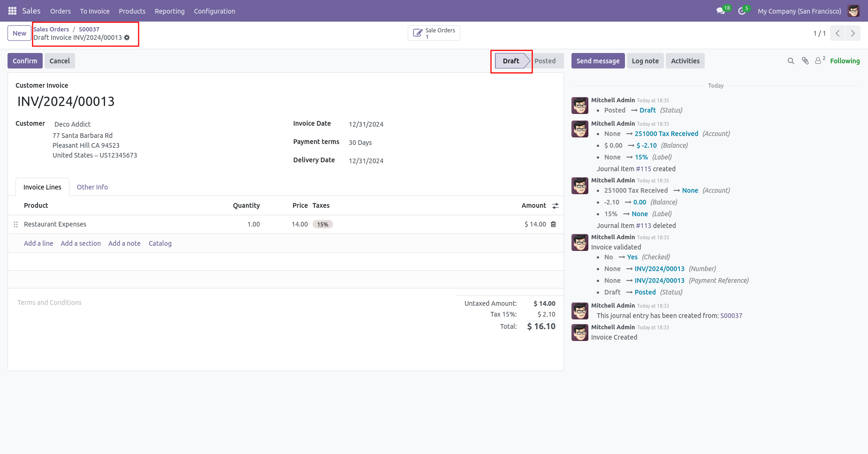Viewport: 868px width, 454px height.
Task: Go to Sales Orders breadcrumb
Action: 51,29
